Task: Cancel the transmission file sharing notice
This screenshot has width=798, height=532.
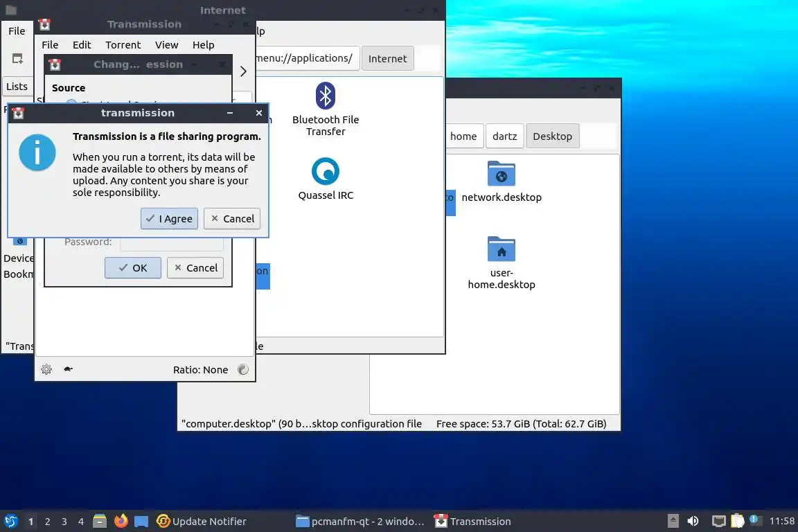Action: (x=232, y=218)
